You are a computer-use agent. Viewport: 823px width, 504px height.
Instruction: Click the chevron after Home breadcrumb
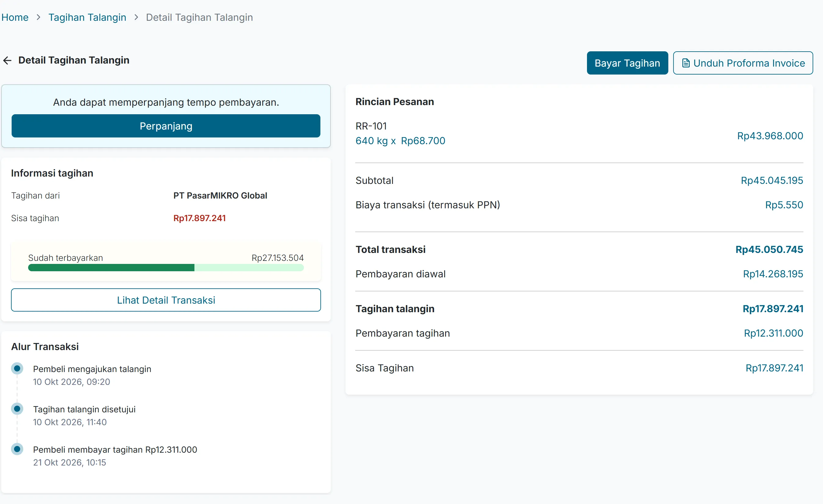click(x=39, y=17)
